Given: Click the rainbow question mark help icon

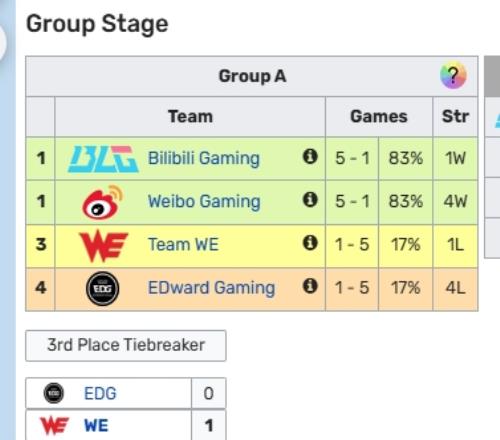Looking at the screenshot, I should click(453, 76).
